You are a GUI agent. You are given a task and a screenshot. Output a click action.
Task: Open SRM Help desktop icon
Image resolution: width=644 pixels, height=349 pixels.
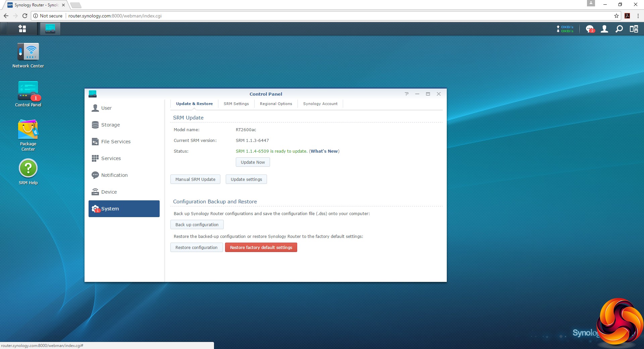(x=28, y=172)
